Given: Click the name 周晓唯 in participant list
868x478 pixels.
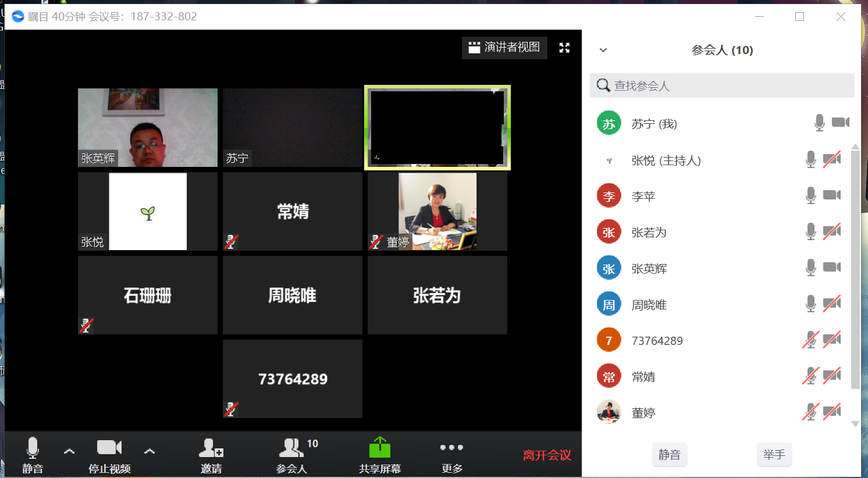Looking at the screenshot, I should pyautogui.click(x=649, y=305).
